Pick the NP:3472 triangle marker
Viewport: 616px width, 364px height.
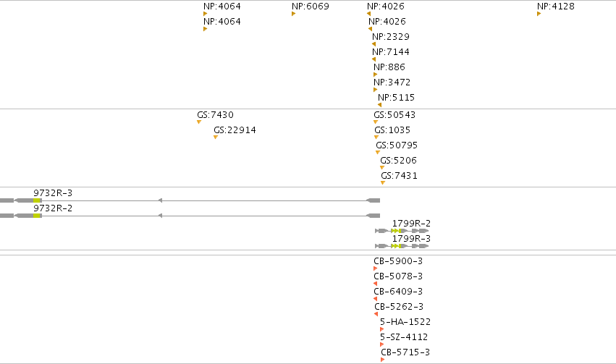pyautogui.click(x=375, y=90)
